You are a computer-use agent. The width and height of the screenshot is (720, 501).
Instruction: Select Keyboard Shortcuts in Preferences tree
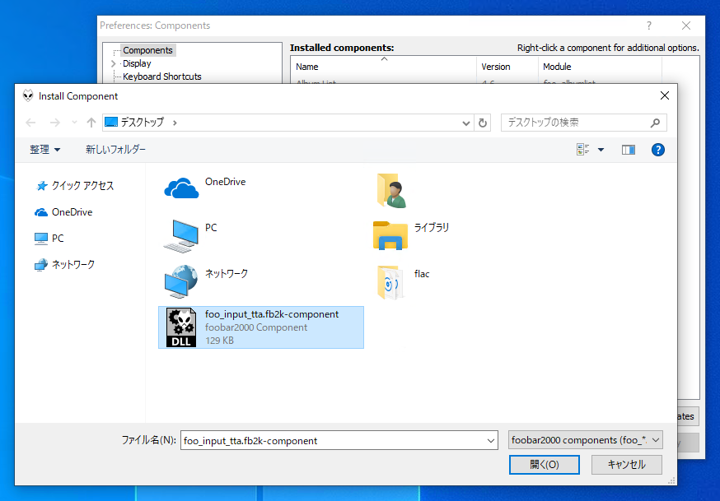162,77
